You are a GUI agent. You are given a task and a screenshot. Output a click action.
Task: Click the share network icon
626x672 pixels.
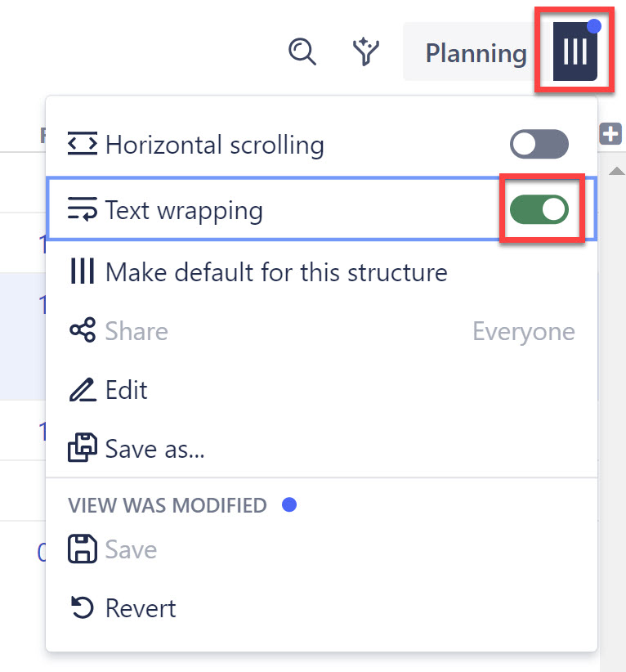81,331
